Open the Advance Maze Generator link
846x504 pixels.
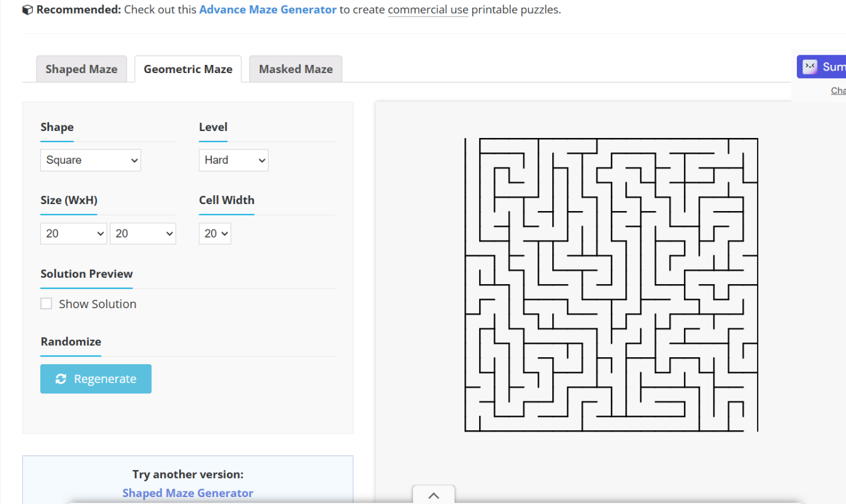point(268,9)
